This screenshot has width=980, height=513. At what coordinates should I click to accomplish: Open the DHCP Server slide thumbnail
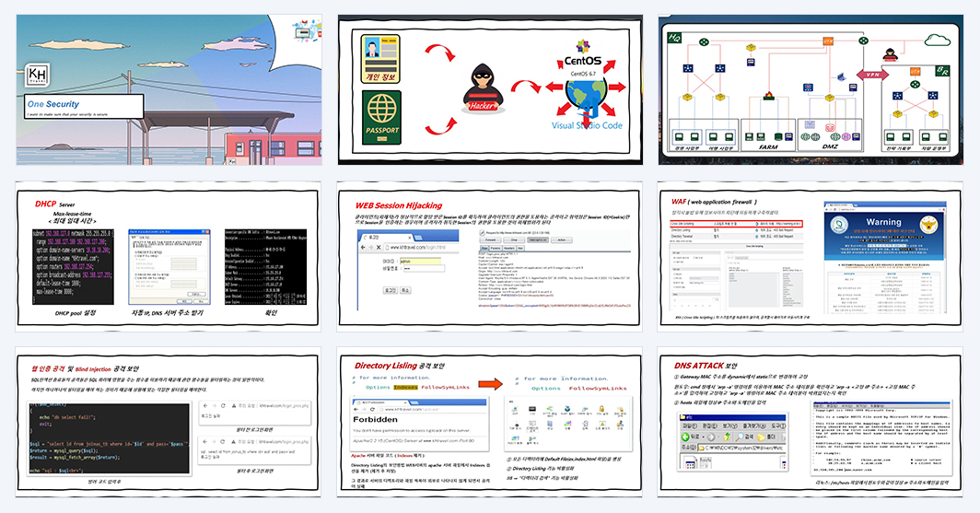click(169, 256)
